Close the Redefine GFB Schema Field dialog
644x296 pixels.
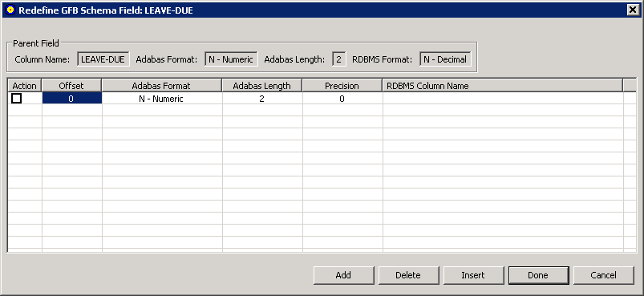pyautogui.click(x=633, y=10)
